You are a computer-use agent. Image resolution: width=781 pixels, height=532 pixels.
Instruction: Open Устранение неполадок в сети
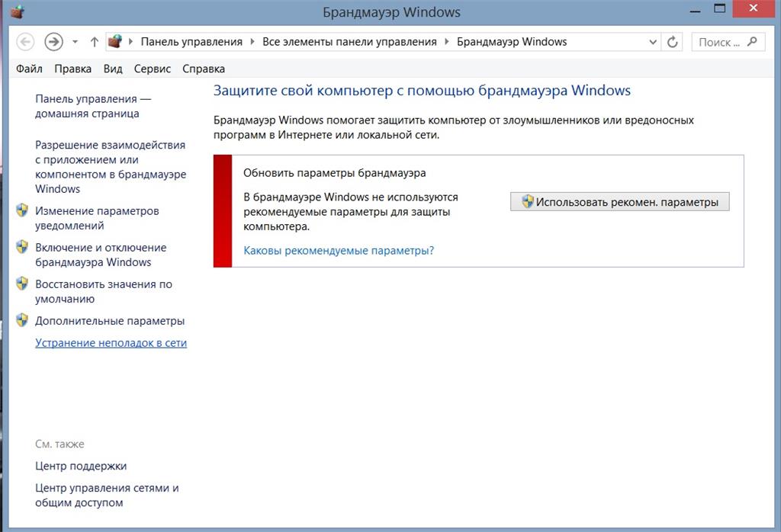coord(111,343)
